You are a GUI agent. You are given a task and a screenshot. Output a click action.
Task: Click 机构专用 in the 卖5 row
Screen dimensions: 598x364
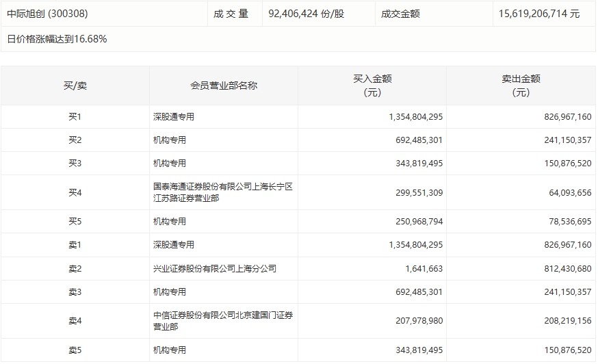click(x=169, y=350)
